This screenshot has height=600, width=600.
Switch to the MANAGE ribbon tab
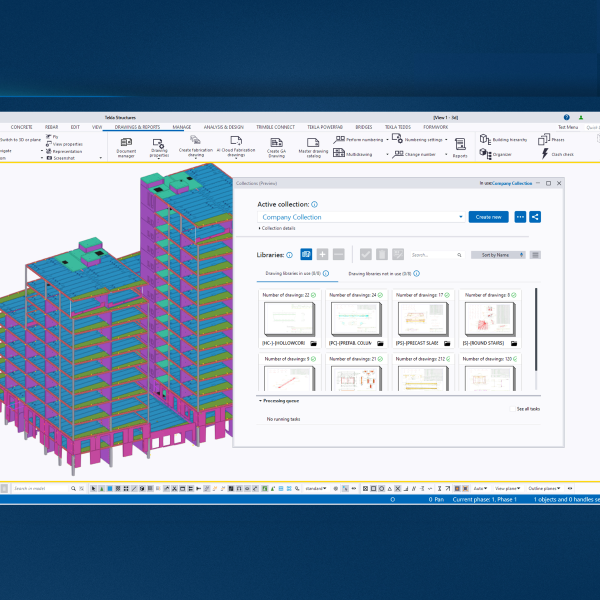pyautogui.click(x=182, y=127)
